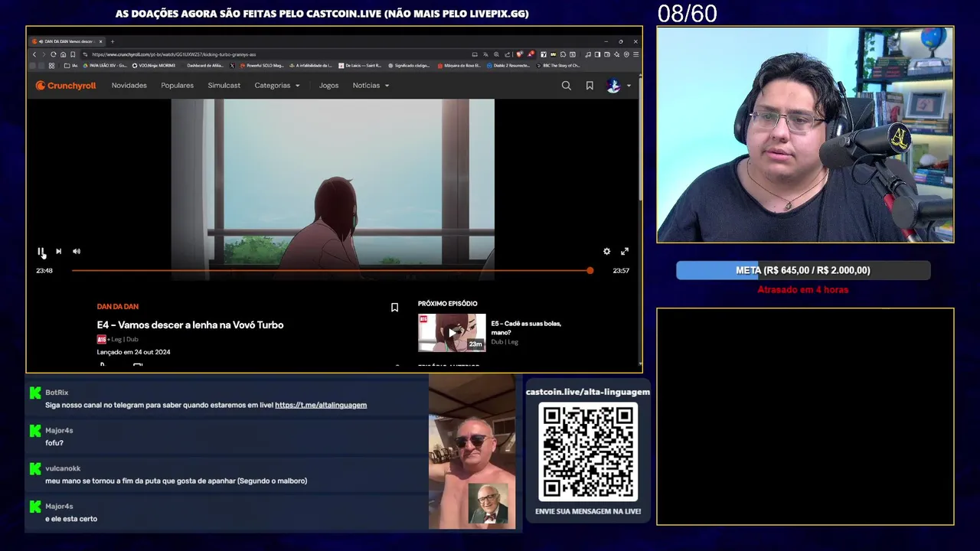Open the IAs bookmarks folder
The height and width of the screenshot is (551, 980).
click(x=71, y=66)
